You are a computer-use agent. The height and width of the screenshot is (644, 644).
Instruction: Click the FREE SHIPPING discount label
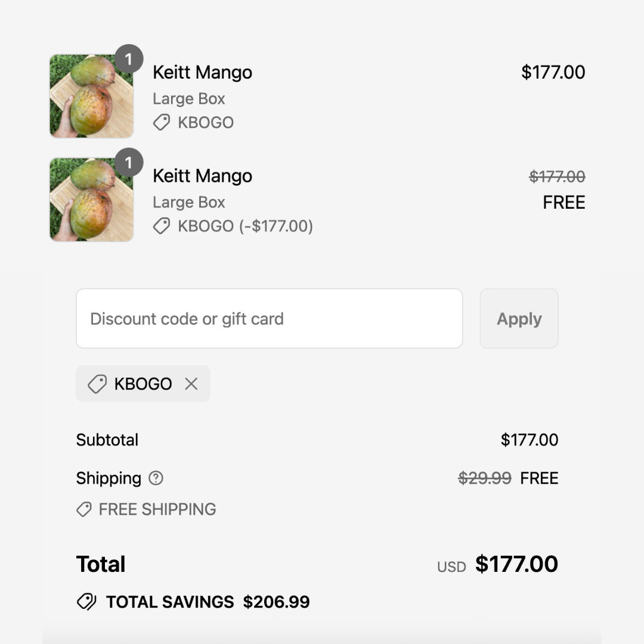tap(157, 509)
